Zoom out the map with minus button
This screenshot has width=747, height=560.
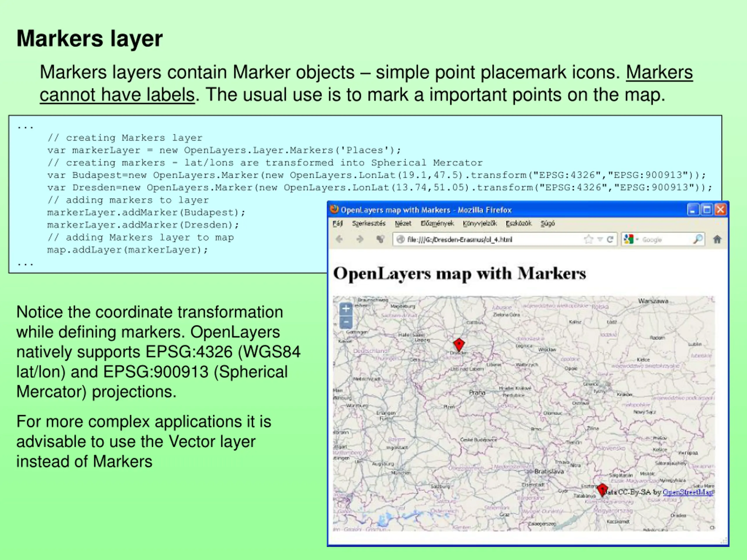pyautogui.click(x=346, y=322)
